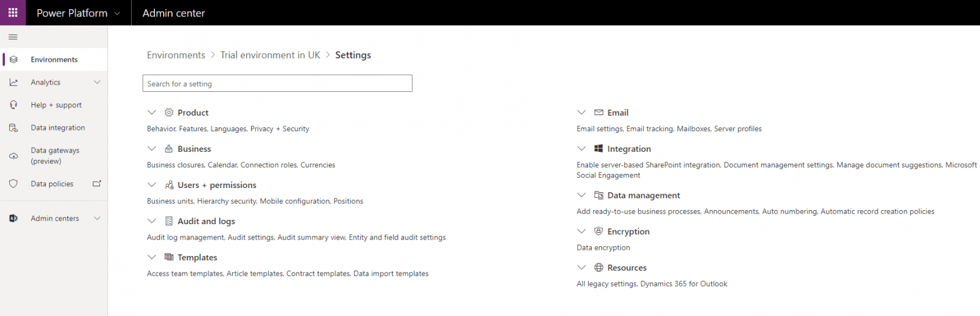Open Data policies in sidebar

pyautogui.click(x=54, y=184)
